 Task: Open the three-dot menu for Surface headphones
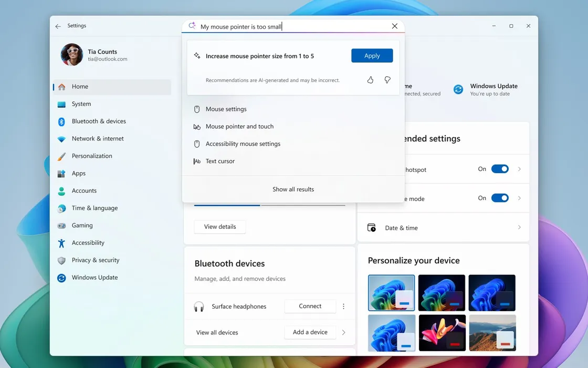coord(343,306)
